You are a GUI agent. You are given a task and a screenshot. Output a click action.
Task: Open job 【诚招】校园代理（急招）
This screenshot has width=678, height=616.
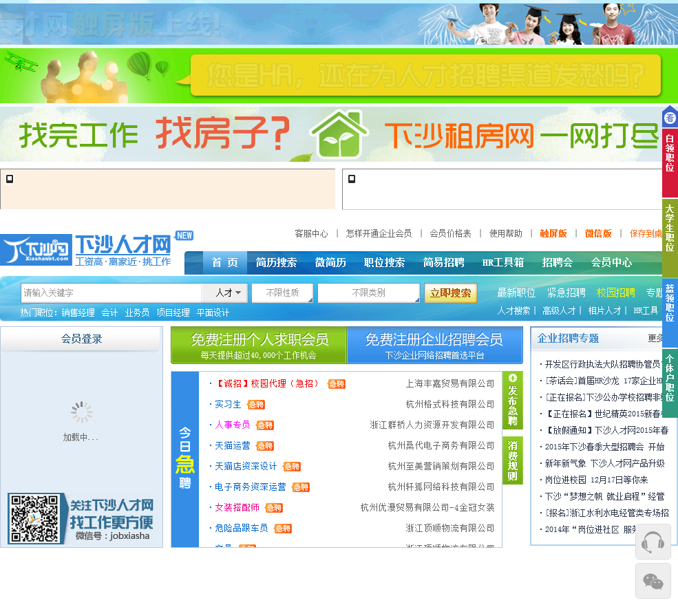(x=267, y=384)
